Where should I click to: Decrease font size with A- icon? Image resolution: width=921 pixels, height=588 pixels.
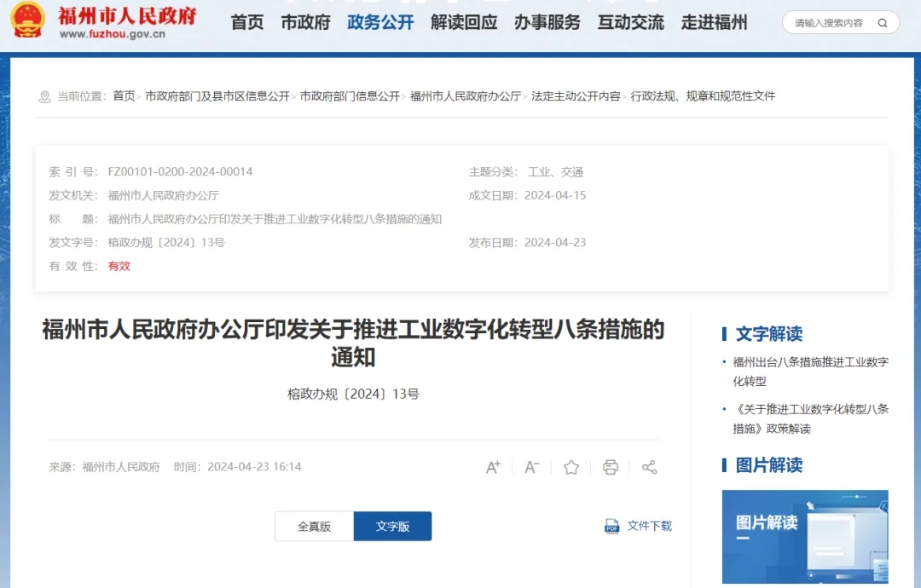[531, 467]
